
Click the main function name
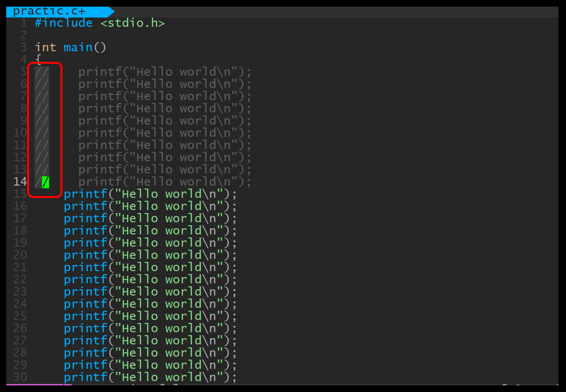coord(78,47)
